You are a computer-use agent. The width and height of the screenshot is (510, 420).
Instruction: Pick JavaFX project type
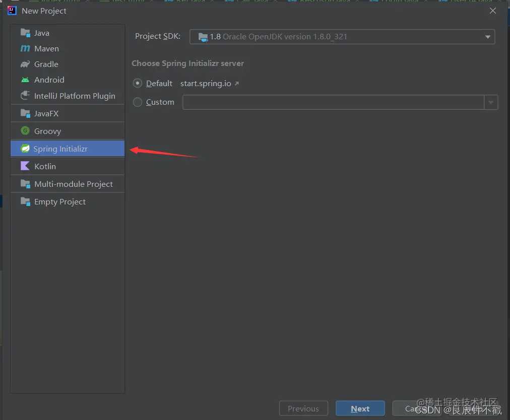point(68,113)
